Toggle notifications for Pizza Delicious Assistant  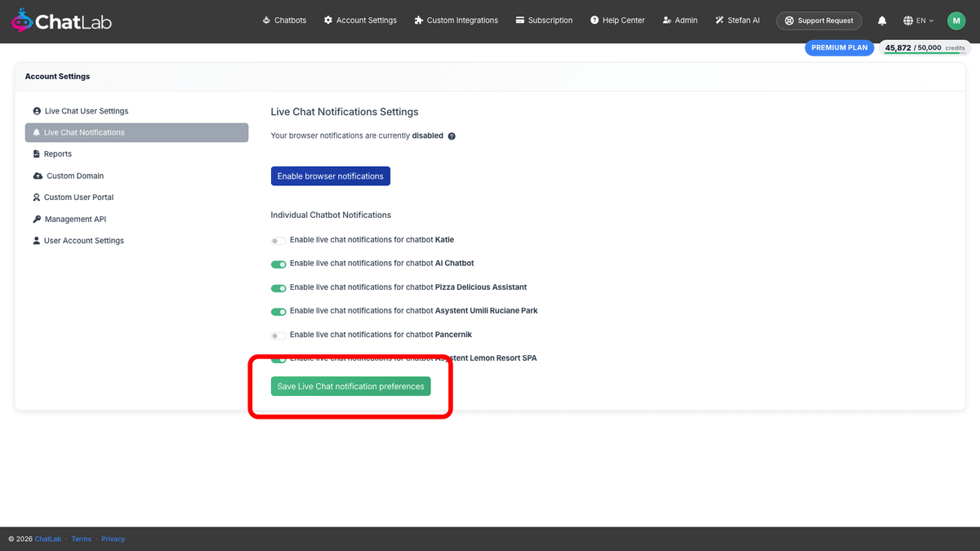click(x=279, y=288)
